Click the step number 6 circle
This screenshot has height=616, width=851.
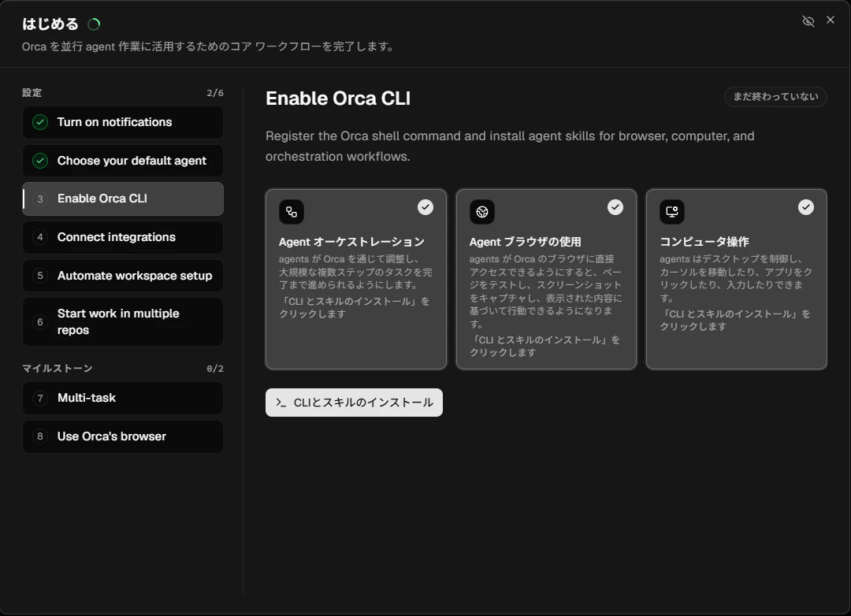tap(40, 322)
